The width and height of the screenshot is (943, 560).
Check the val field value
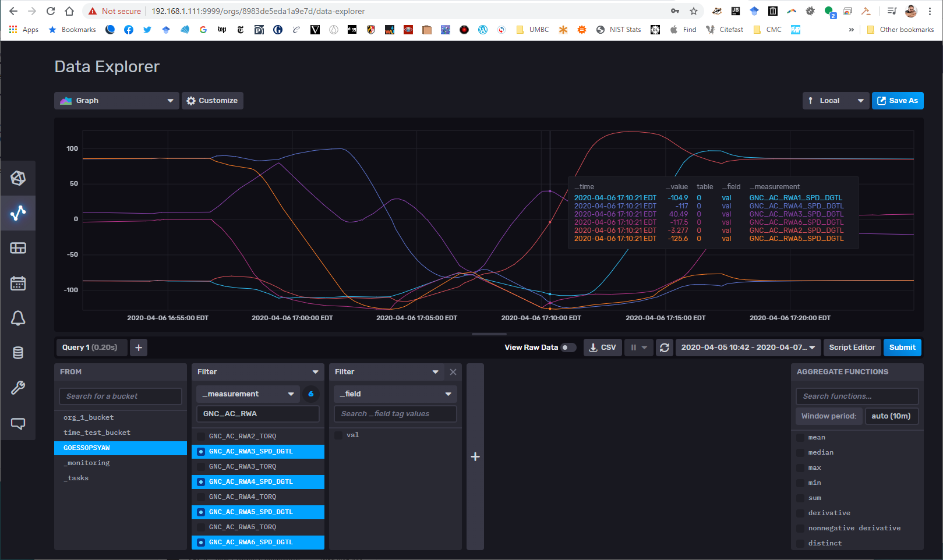click(x=338, y=435)
